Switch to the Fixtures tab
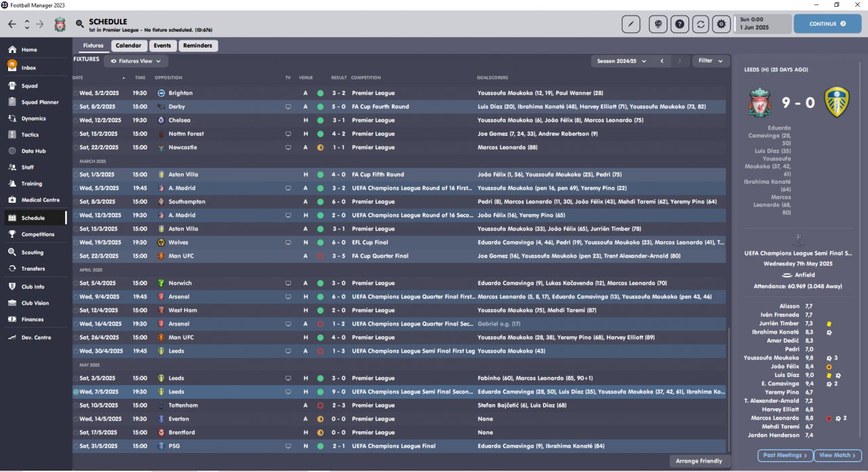868x472 pixels. (93, 45)
